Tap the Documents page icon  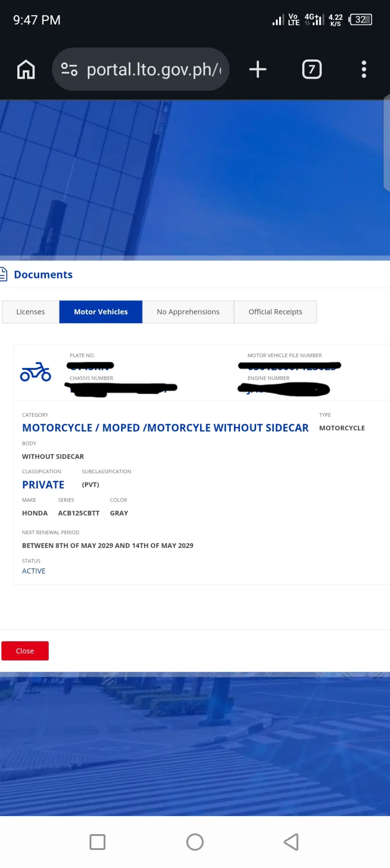pos(4,274)
